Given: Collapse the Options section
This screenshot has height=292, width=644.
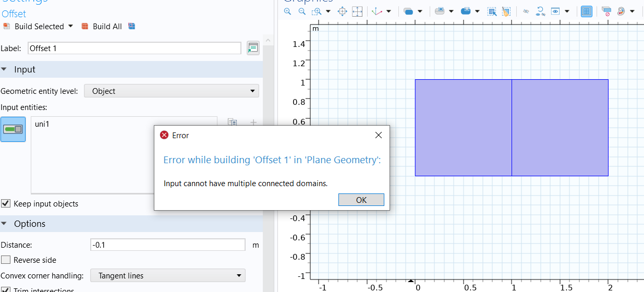Looking at the screenshot, I should (4, 224).
